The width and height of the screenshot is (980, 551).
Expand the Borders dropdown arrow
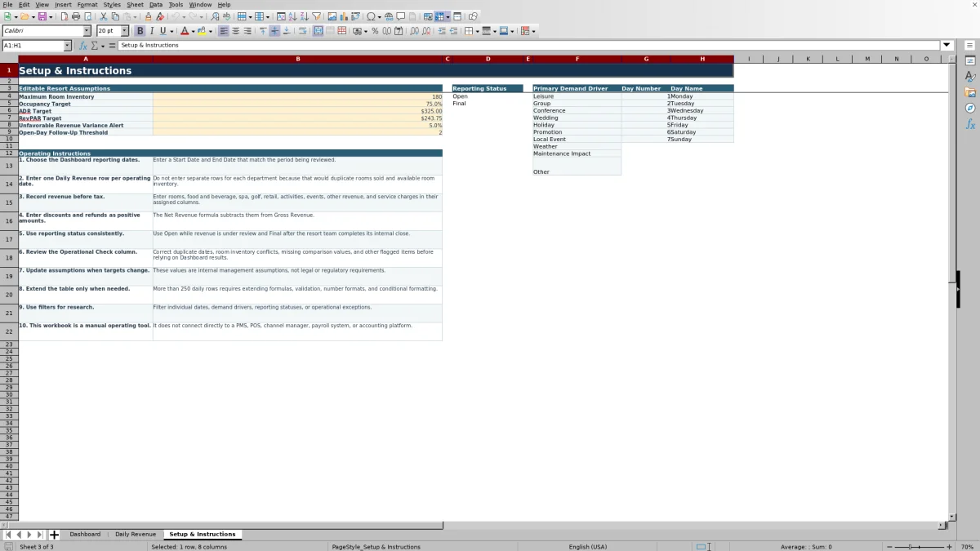click(477, 31)
